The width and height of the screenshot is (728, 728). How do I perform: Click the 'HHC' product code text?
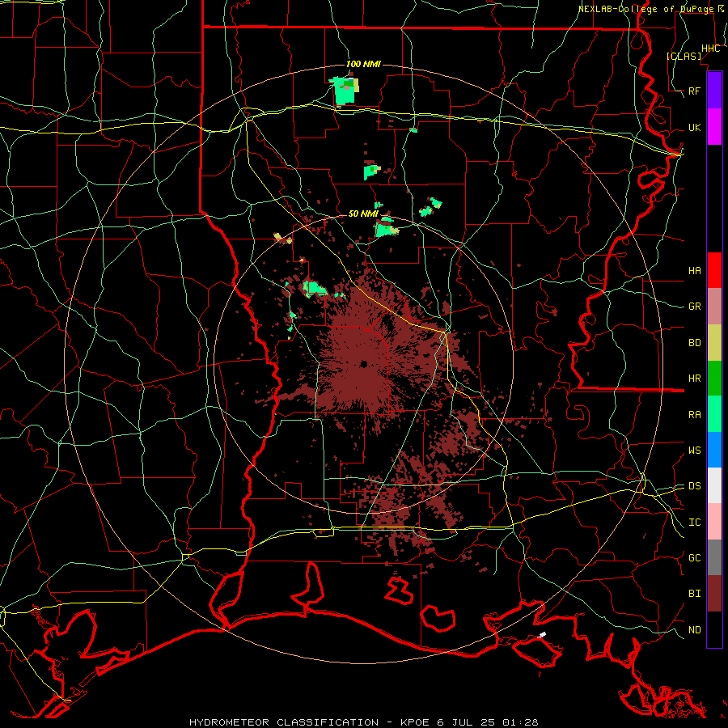pos(711,49)
